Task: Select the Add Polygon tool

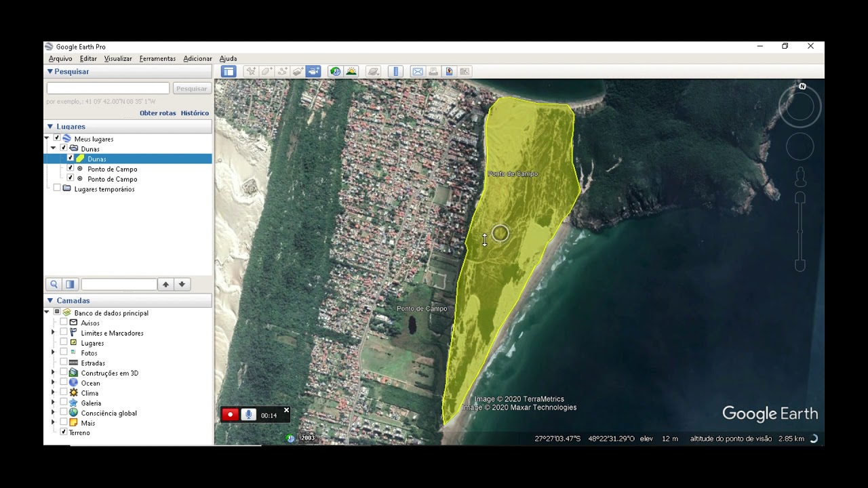Action: pyautogui.click(x=267, y=71)
